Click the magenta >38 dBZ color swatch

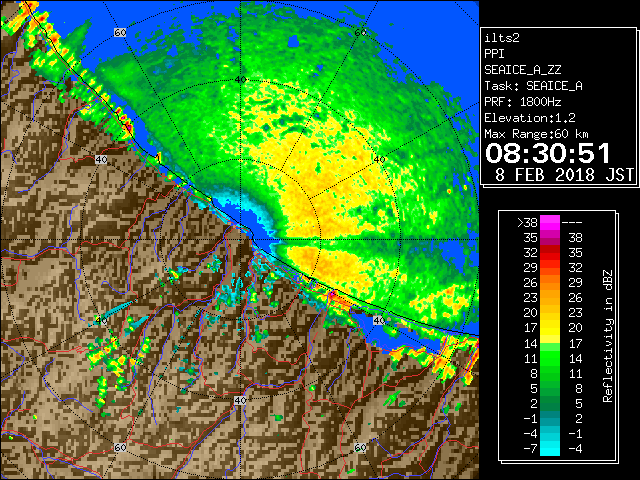(550, 222)
